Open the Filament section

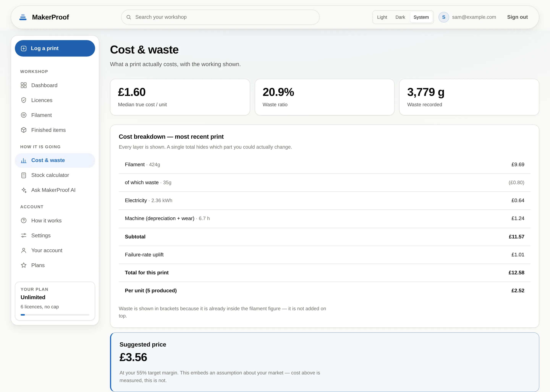point(55,115)
